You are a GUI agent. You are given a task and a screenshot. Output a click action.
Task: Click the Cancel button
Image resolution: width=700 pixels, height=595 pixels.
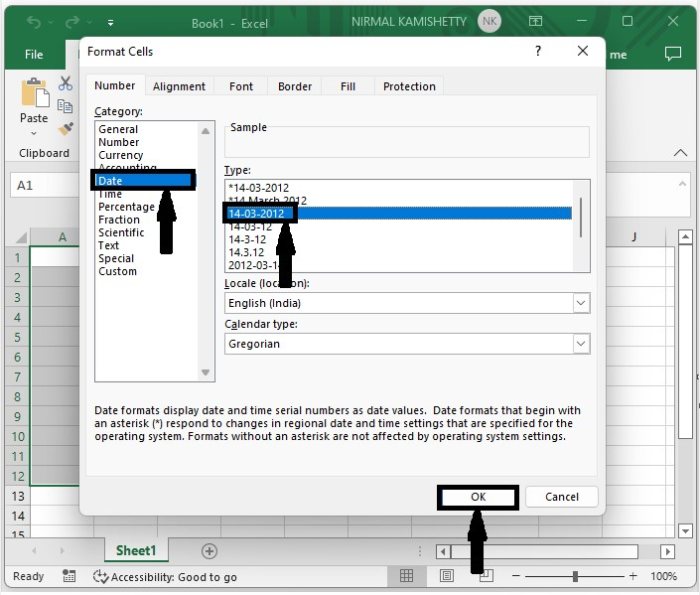[562, 497]
